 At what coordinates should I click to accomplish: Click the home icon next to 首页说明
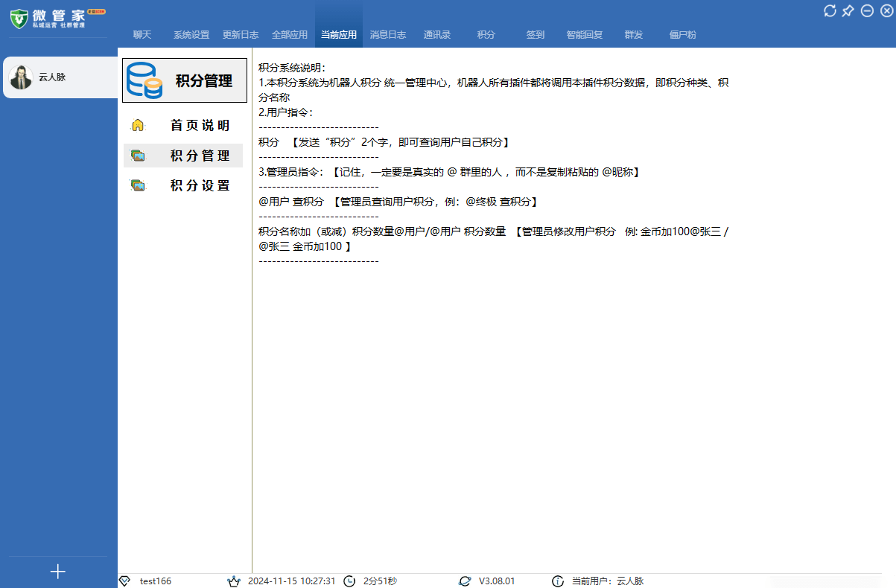[x=137, y=125]
